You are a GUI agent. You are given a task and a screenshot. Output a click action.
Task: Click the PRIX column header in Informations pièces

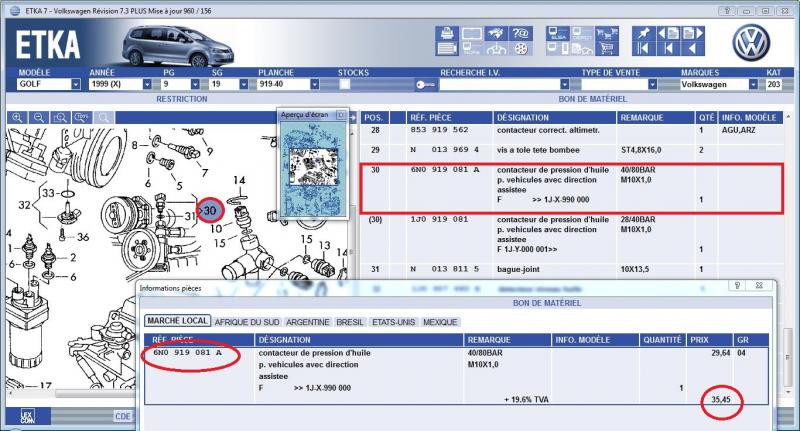tap(708, 340)
